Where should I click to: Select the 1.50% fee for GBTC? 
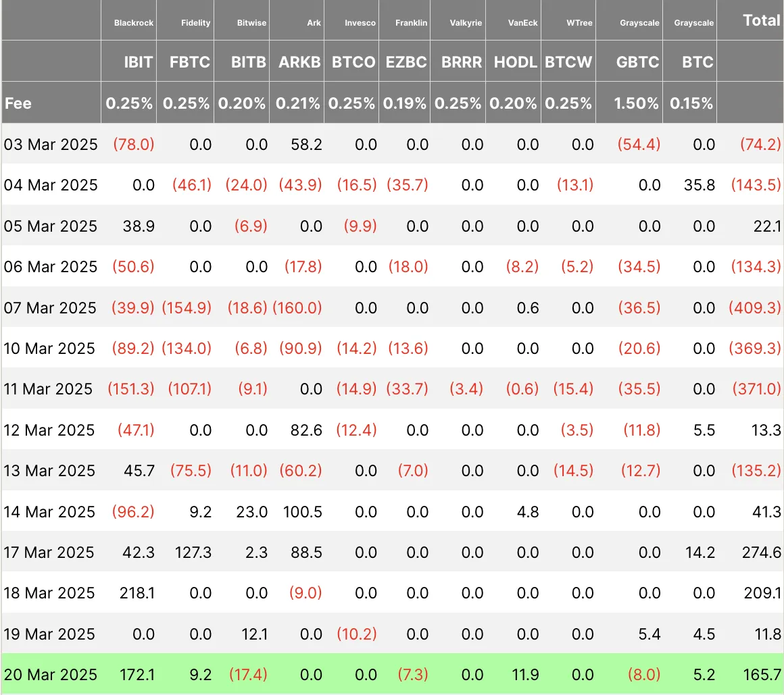(x=636, y=103)
